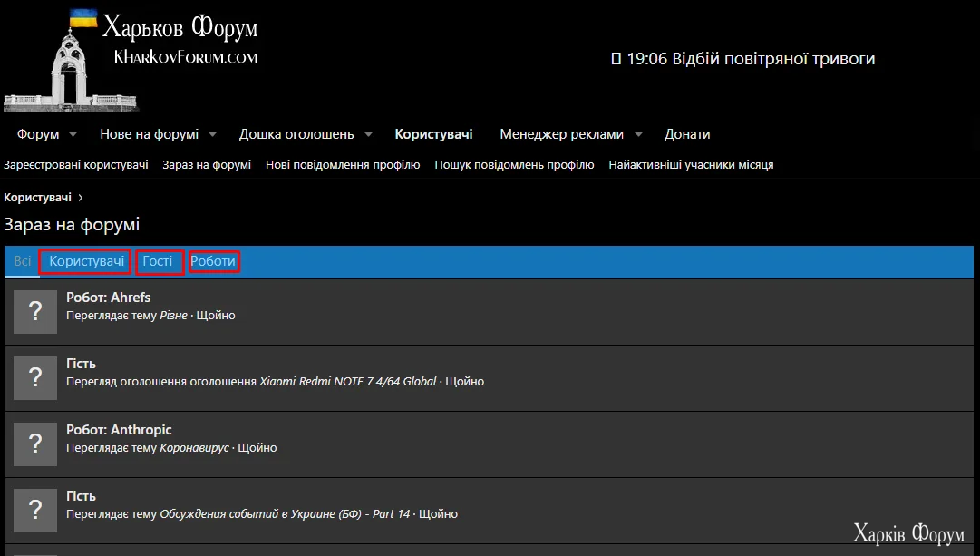Click the Робот: Anthropic name
This screenshot has height=556, width=980.
point(119,430)
